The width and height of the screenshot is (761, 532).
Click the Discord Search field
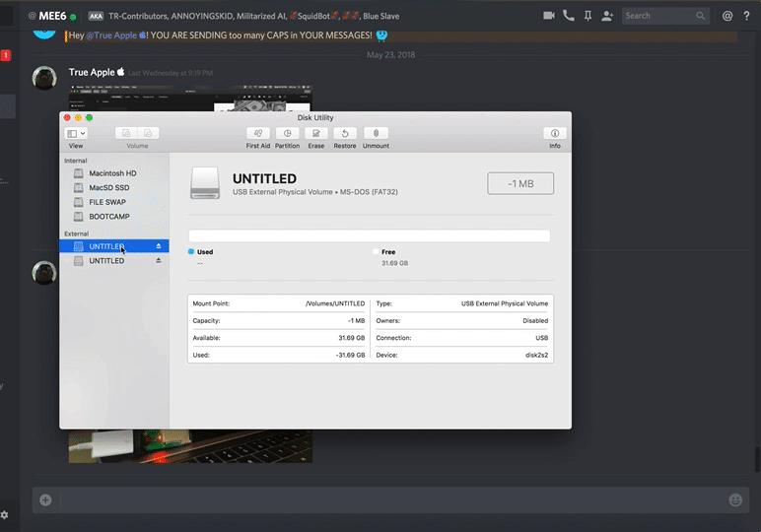coord(665,16)
